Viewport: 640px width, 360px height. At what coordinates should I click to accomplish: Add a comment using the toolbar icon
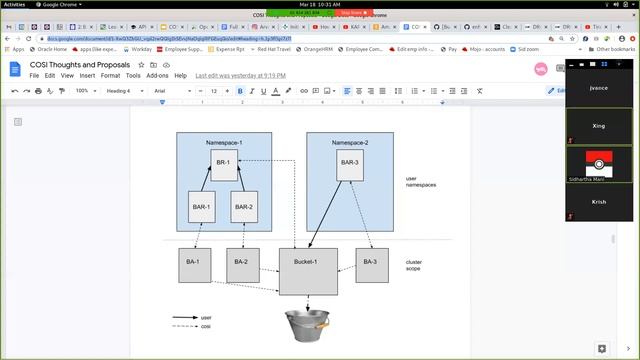[316, 91]
